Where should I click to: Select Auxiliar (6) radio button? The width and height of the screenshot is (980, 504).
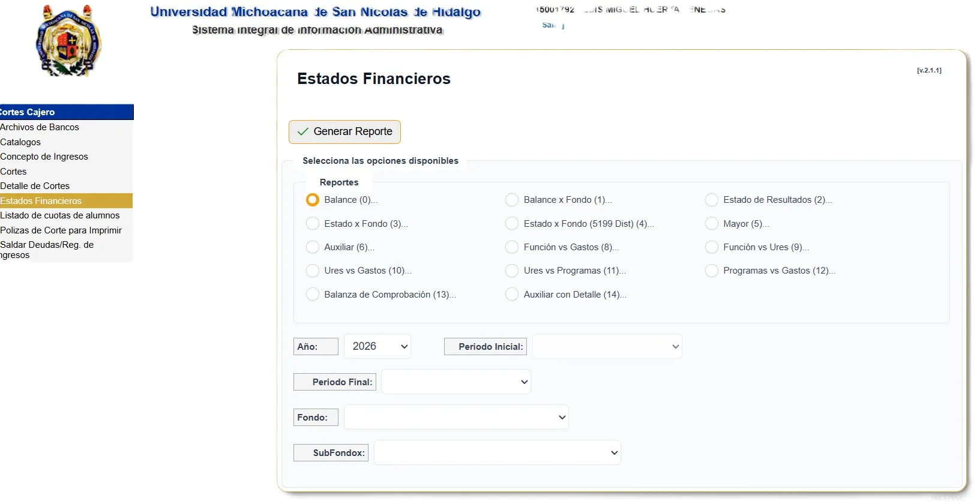pyautogui.click(x=313, y=247)
